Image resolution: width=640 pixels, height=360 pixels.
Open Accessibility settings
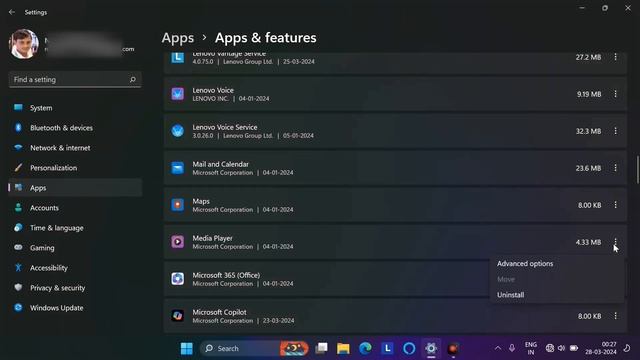click(75, 268)
